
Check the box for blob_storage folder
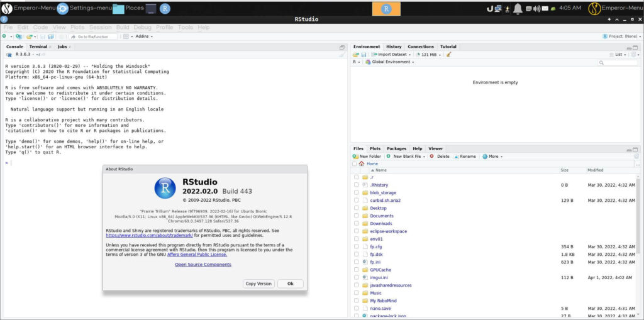pyautogui.click(x=357, y=192)
